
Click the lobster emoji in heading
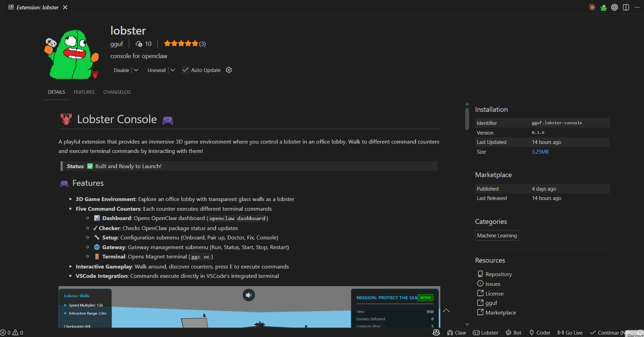coord(66,119)
